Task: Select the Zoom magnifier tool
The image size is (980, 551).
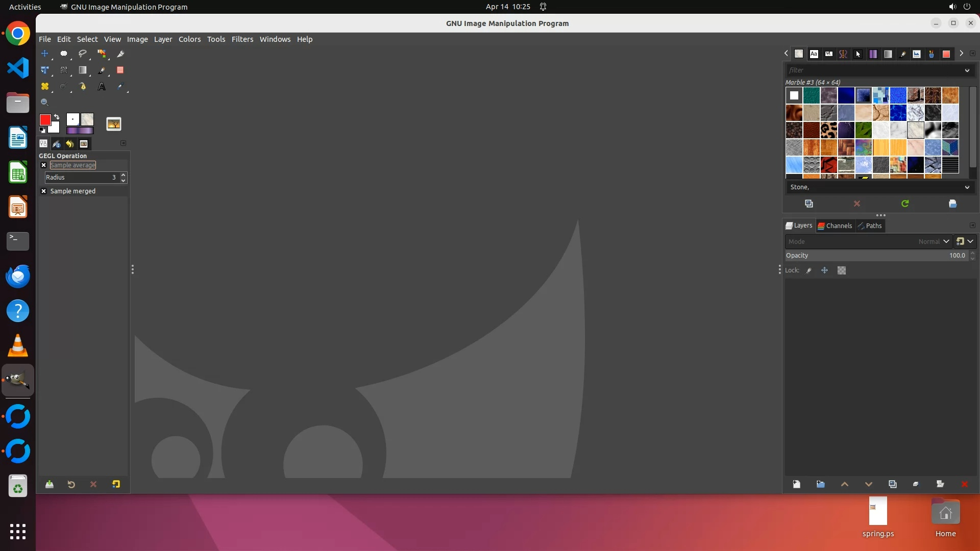Action: 45,103
